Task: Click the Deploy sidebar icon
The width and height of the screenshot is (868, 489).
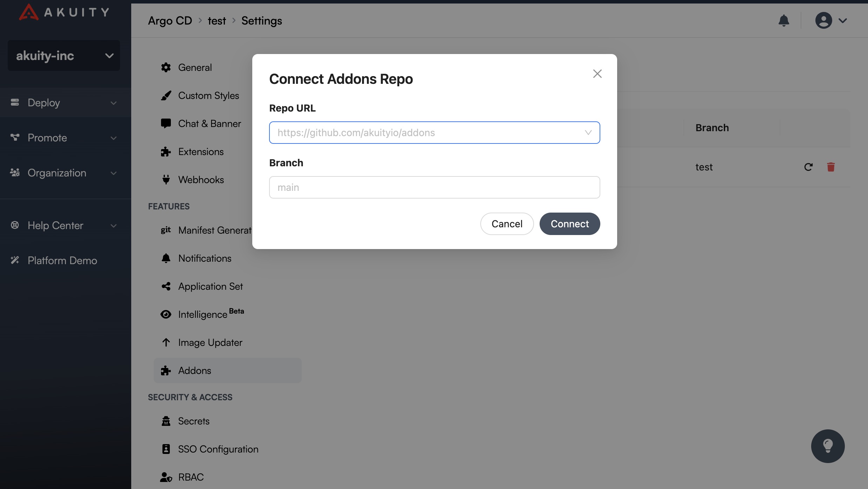Action: coord(15,102)
